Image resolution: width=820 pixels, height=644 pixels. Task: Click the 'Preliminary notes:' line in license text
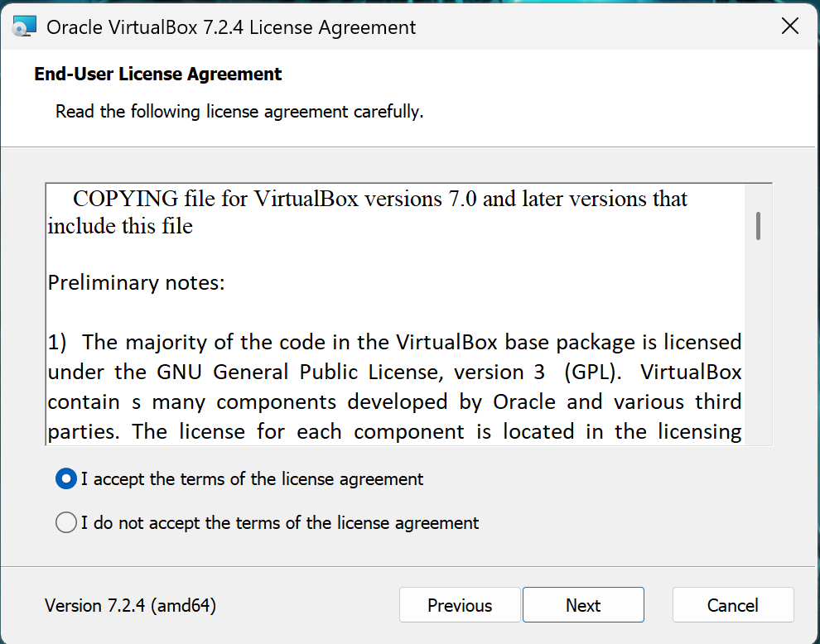point(136,283)
